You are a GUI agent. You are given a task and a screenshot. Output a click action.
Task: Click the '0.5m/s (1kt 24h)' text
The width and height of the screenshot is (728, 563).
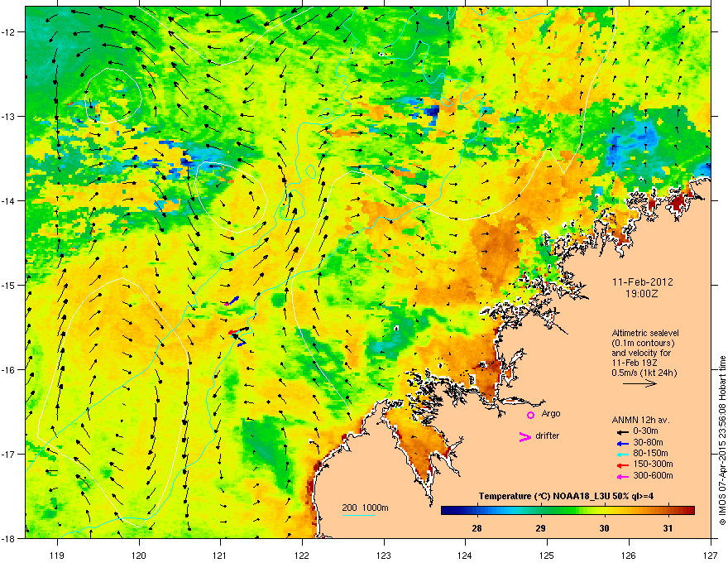click(x=644, y=373)
